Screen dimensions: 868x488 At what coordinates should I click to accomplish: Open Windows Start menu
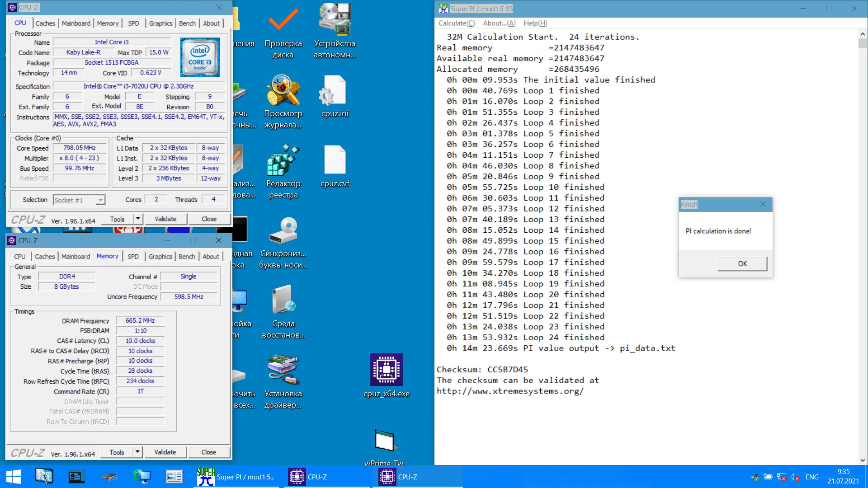pyautogui.click(x=14, y=477)
